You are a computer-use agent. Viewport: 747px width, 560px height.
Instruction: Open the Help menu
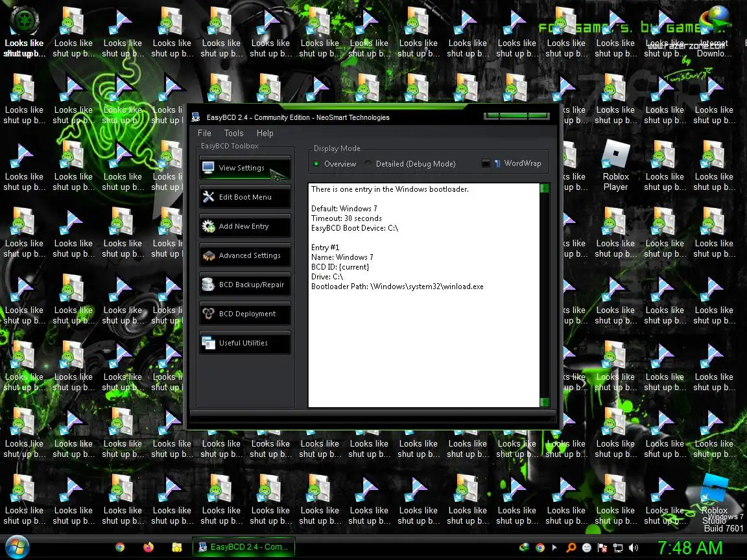pos(265,133)
